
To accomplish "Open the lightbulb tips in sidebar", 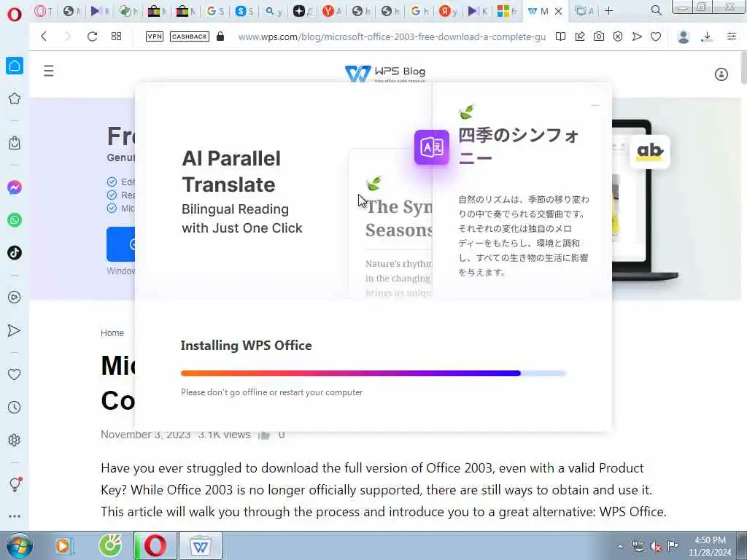I will 15,485.
